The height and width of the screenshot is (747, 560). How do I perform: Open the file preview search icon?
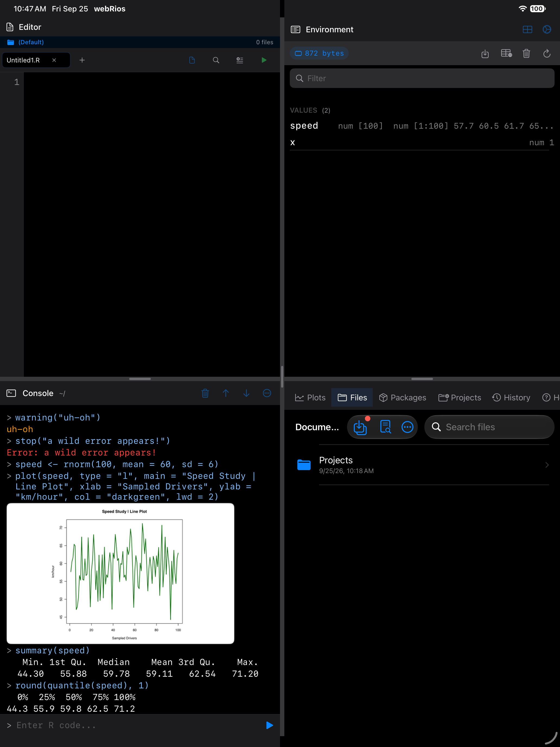(x=385, y=427)
